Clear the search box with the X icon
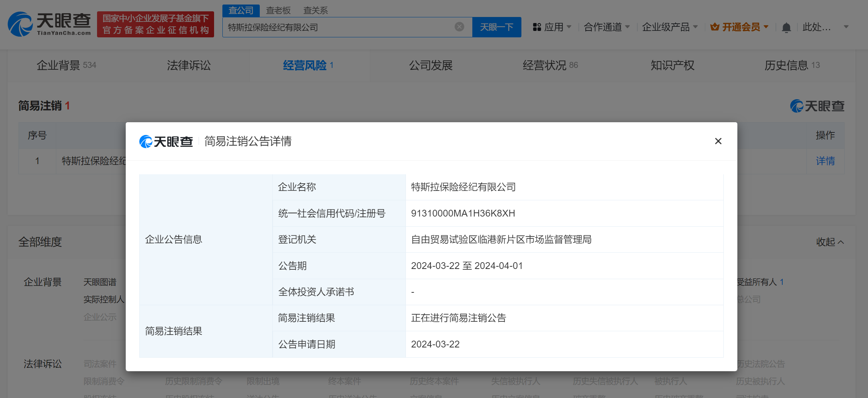The width and height of the screenshot is (868, 398). pyautogui.click(x=459, y=27)
